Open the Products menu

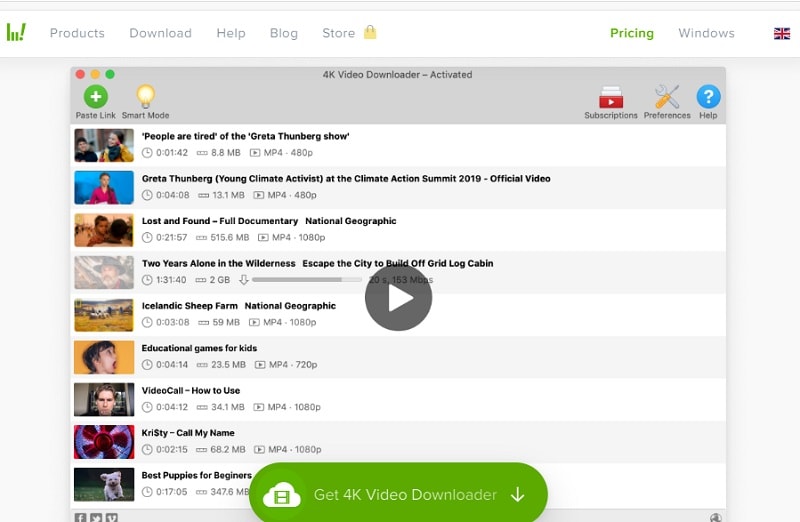77,33
